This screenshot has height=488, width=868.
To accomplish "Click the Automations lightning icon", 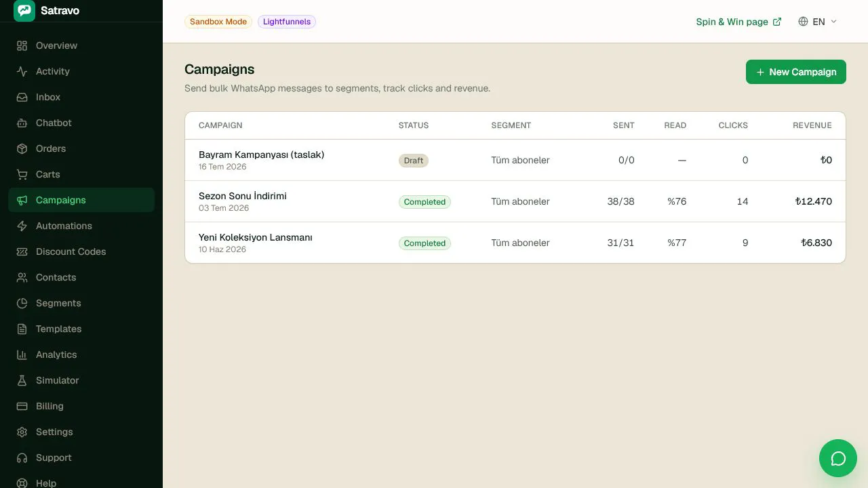I will tap(22, 226).
